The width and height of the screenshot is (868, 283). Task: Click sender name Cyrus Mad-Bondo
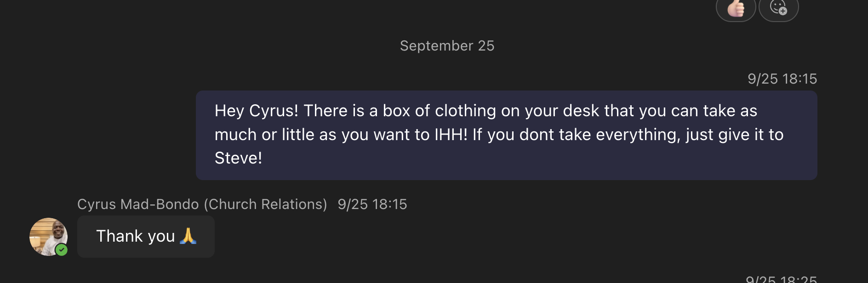point(138,204)
